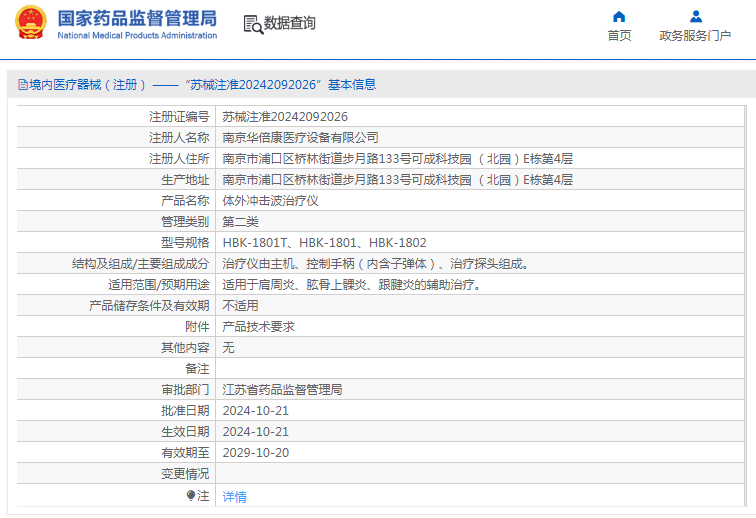Image resolution: width=756 pixels, height=518 pixels.
Task: Click the 其他内容 label
Action: [x=185, y=348]
